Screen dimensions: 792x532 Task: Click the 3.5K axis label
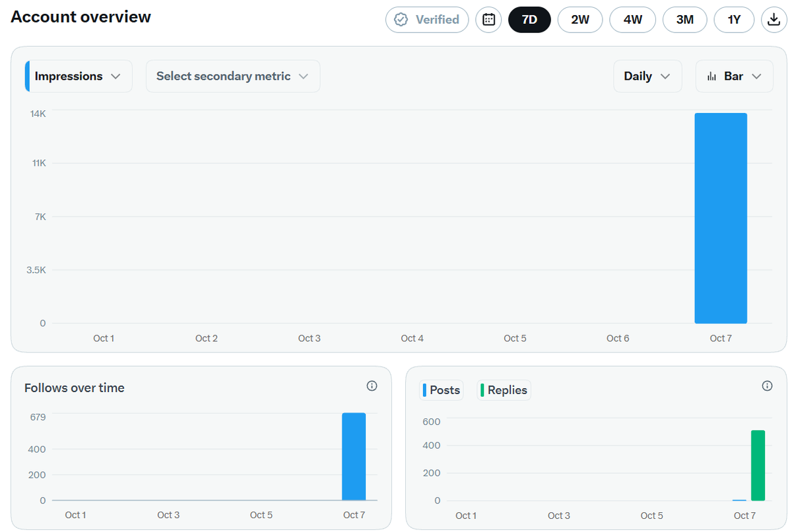pos(36,270)
